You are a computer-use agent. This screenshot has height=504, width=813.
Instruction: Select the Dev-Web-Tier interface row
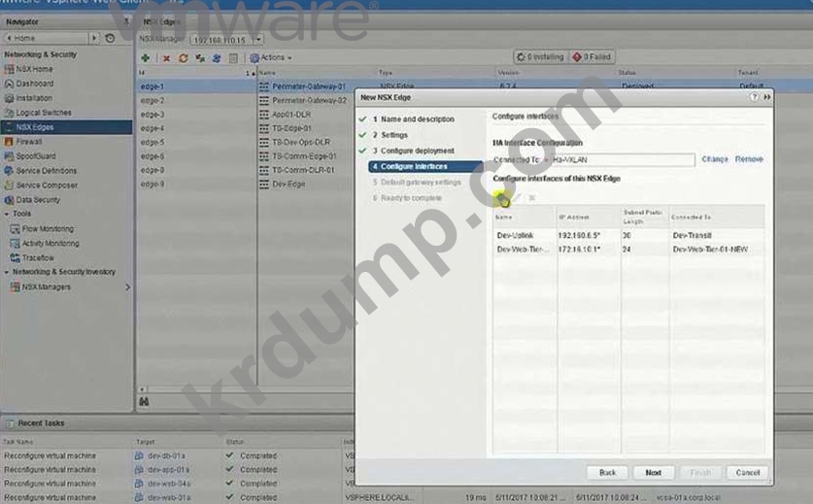[x=628, y=250]
